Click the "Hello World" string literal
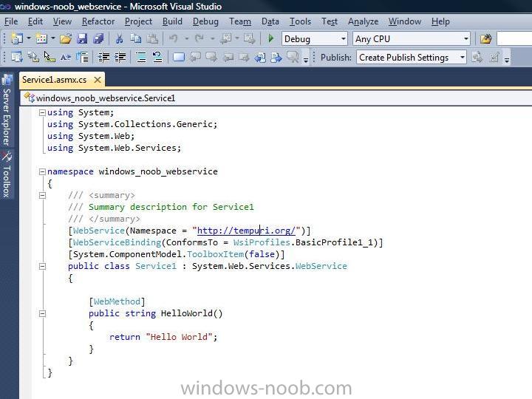The image size is (532, 399). (179, 337)
